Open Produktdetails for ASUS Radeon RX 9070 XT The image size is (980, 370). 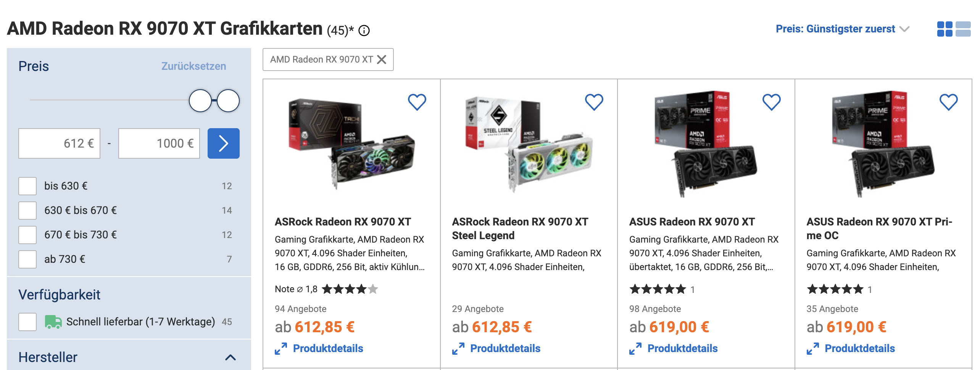point(682,348)
